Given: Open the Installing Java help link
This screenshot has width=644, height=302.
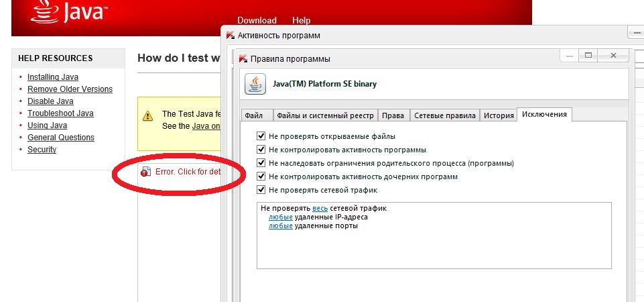Looking at the screenshot, I should click(x=52, y=77).
